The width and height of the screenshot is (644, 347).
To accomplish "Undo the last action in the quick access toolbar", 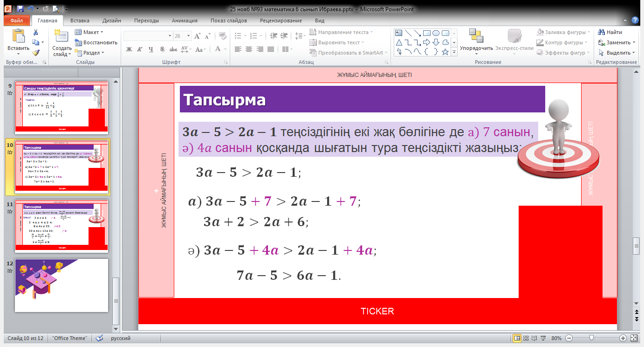I will [x=31, y=9].
